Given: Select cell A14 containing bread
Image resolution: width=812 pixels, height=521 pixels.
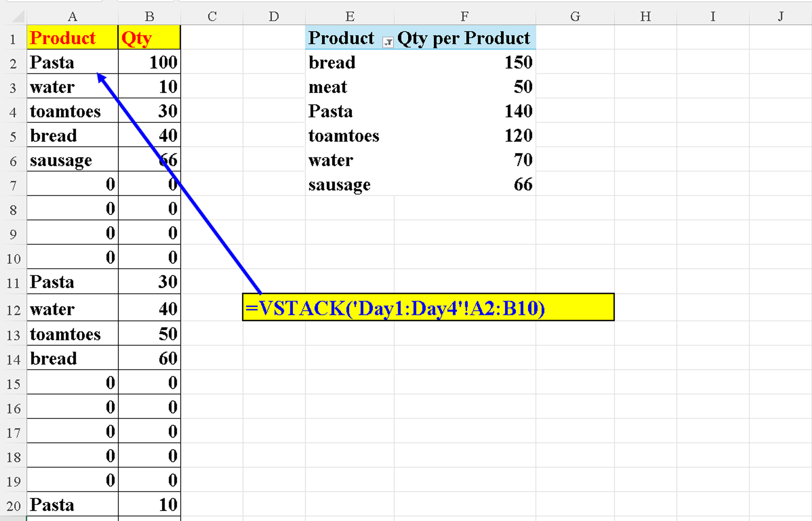Looking at the screenshot, I should 72,358.
